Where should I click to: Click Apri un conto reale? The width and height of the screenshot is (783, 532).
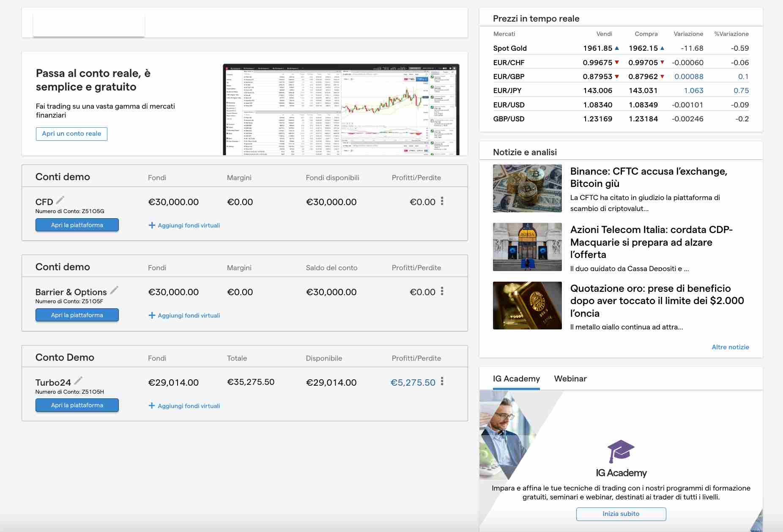(71, 134)
